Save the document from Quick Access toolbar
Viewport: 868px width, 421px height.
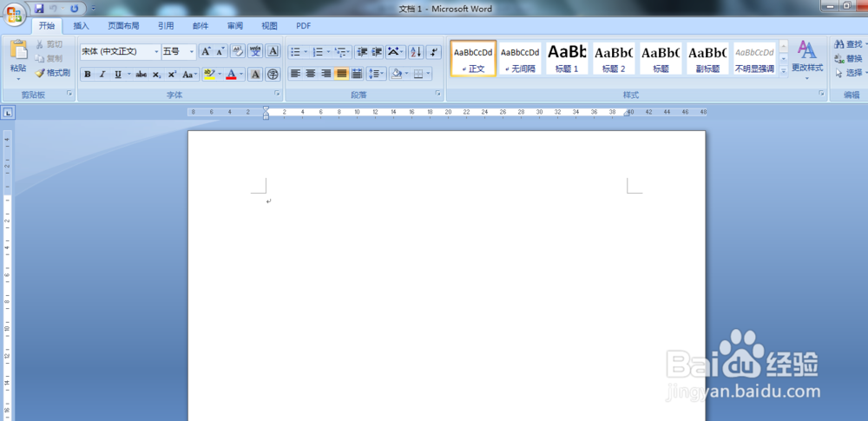(39, 9)
